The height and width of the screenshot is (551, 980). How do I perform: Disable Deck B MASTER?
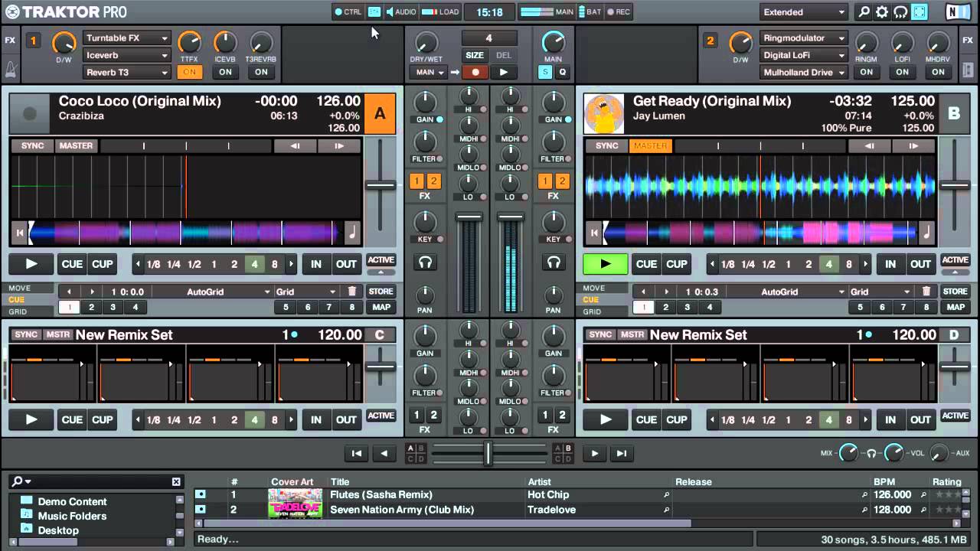pyautogui.click(x=650, y=145)
